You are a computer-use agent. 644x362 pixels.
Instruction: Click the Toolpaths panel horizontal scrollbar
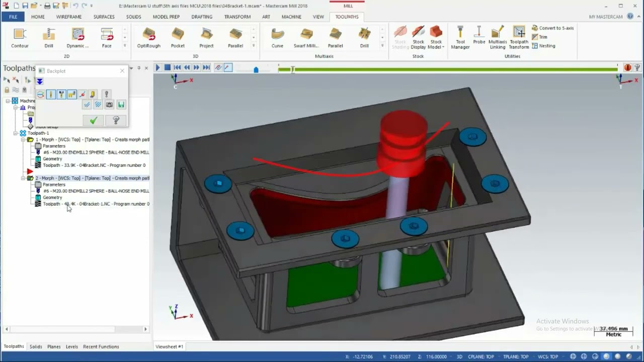(x=63, y=329)
